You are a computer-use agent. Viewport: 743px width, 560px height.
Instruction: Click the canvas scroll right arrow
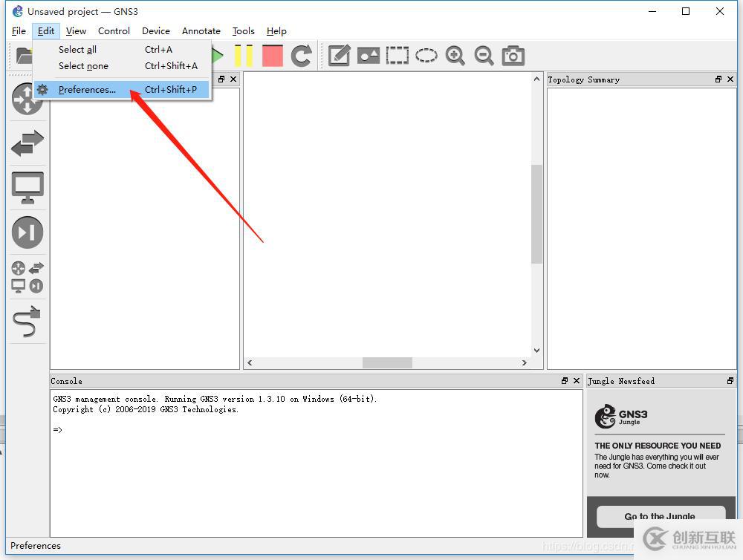click(x=524, y=363)
